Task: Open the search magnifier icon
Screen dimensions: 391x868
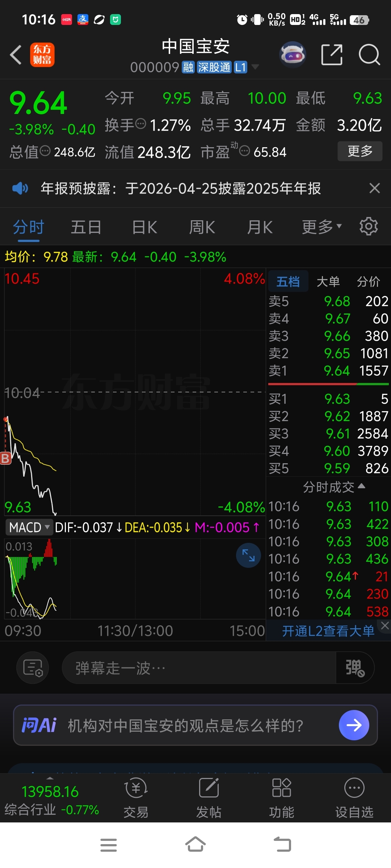Action: tap(369, 55)
